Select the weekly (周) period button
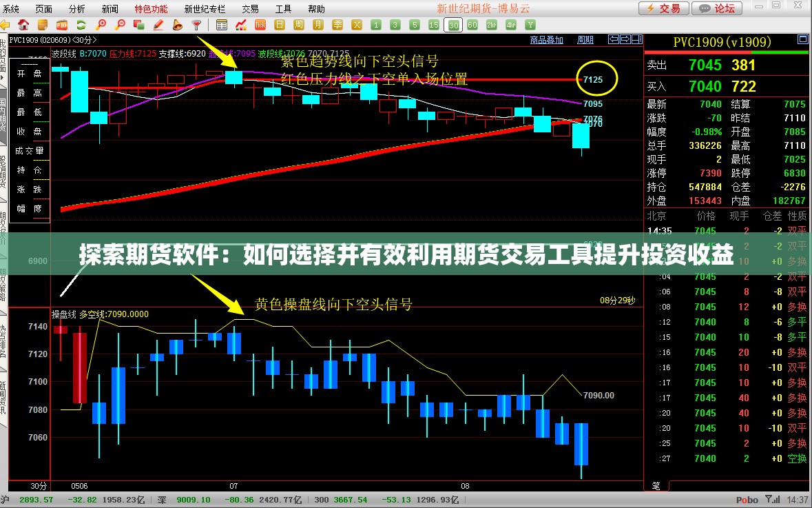 pyautogui.click(x=299, y=25)
